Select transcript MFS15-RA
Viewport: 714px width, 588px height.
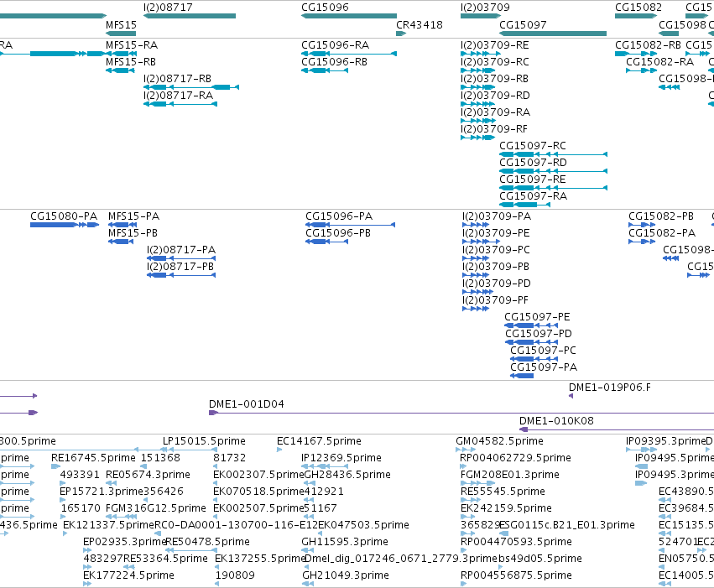[x=132, y=45]
